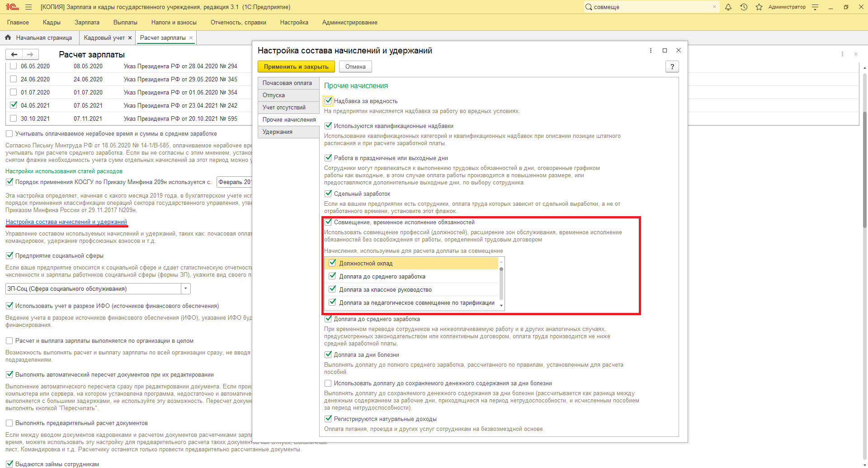Navigate back with the left arrow

click(x=14, y=54)
